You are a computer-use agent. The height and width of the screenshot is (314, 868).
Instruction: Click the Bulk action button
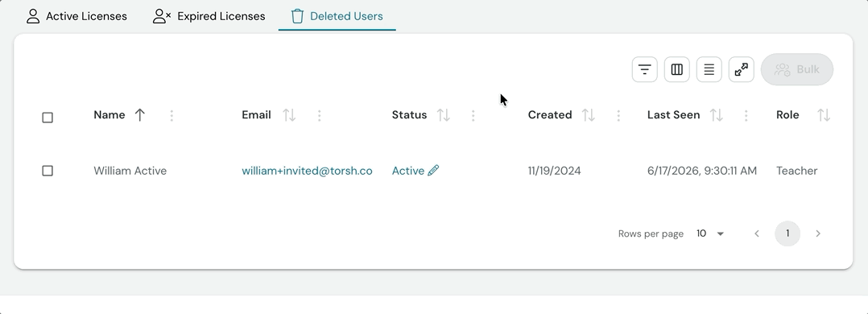(x=797, y=69)
